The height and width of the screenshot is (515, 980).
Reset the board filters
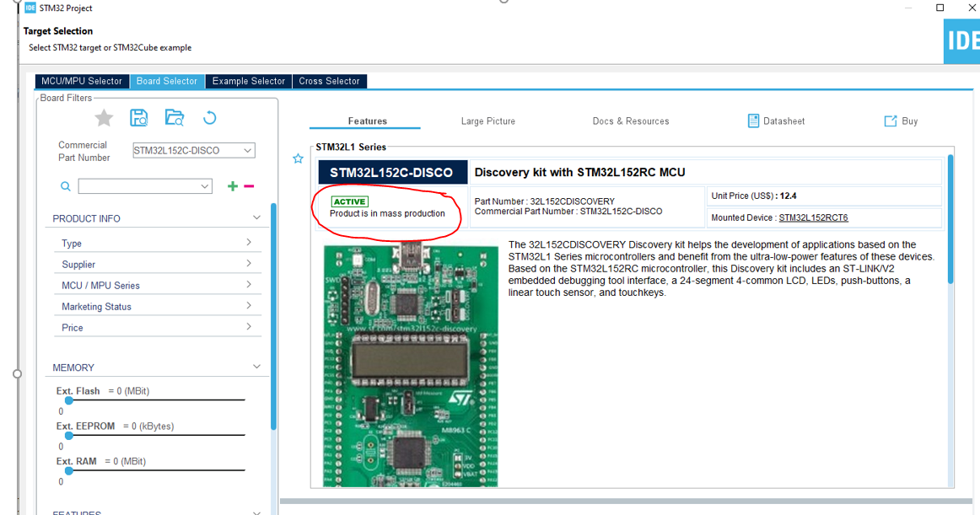(x=209, y=118)
